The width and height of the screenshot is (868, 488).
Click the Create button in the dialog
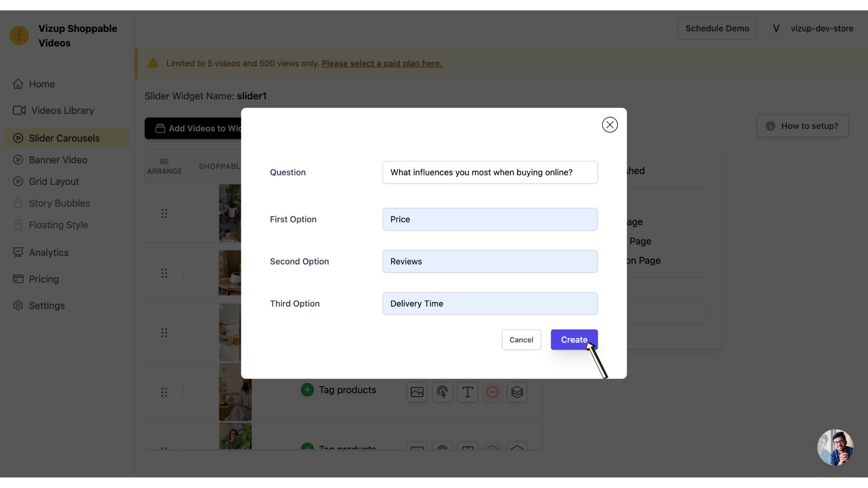(x=574, y=339)
